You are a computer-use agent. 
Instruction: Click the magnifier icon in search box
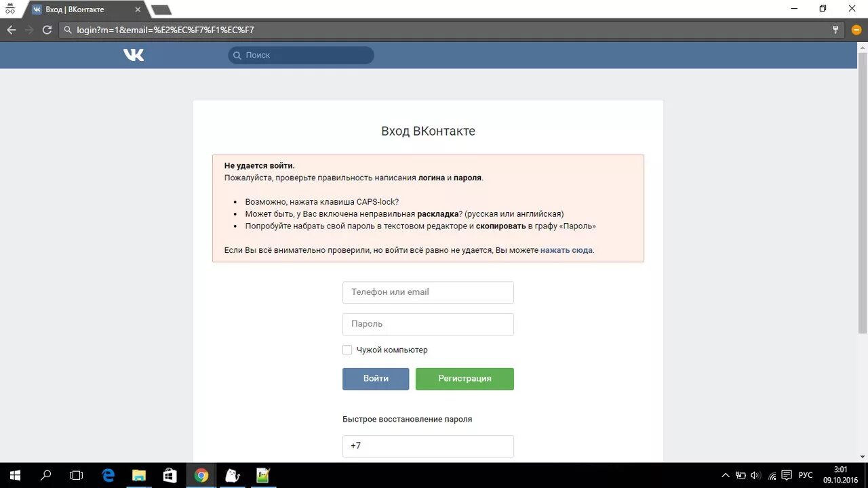pyautogui.click(x=237, y=56)
